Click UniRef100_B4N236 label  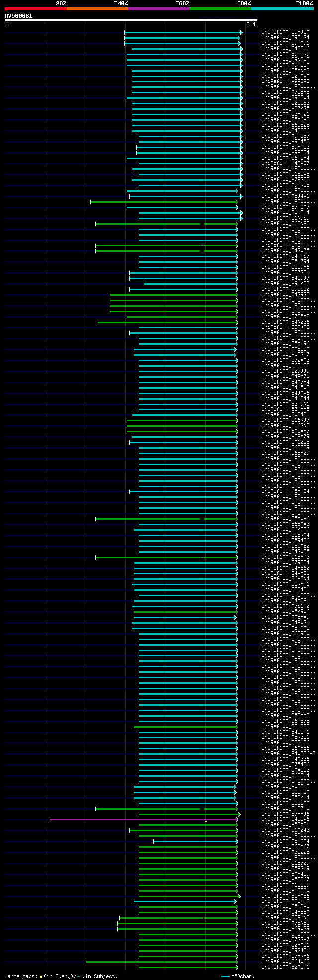point(285,322)
